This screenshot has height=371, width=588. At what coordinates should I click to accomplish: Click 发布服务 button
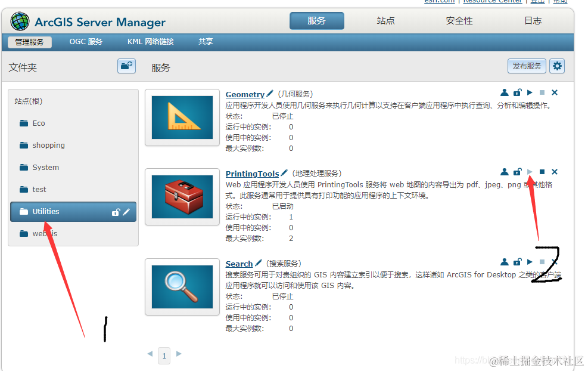tap(527, 66)
